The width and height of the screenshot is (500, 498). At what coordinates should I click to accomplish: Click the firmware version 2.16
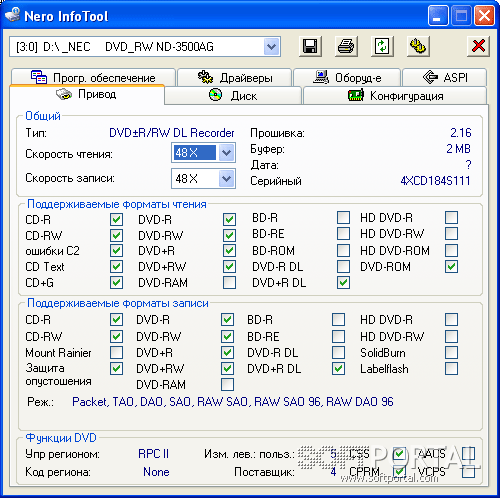click(461, 133)
